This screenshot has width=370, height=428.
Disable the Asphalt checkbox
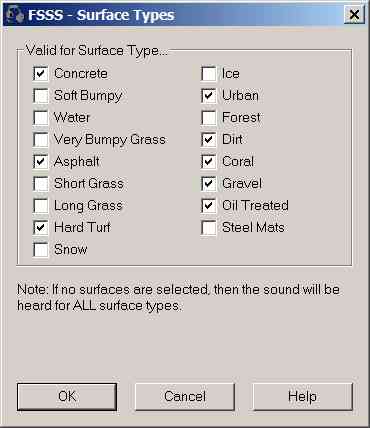pos(41,162)
